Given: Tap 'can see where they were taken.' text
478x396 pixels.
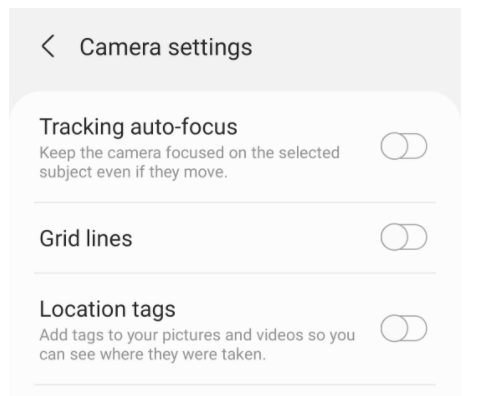Looking at the screenshot, I should click(x=153, y=354).
